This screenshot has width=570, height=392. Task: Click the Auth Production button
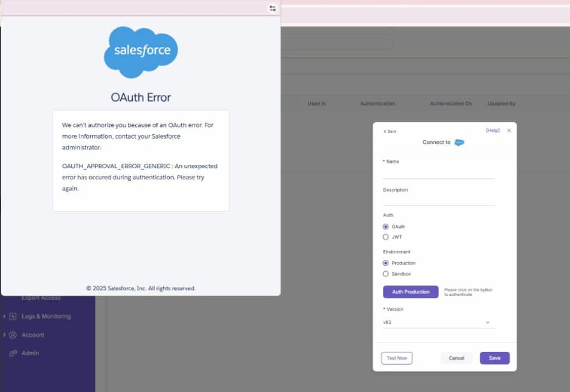pyautogui.click(x=410, y=292)
